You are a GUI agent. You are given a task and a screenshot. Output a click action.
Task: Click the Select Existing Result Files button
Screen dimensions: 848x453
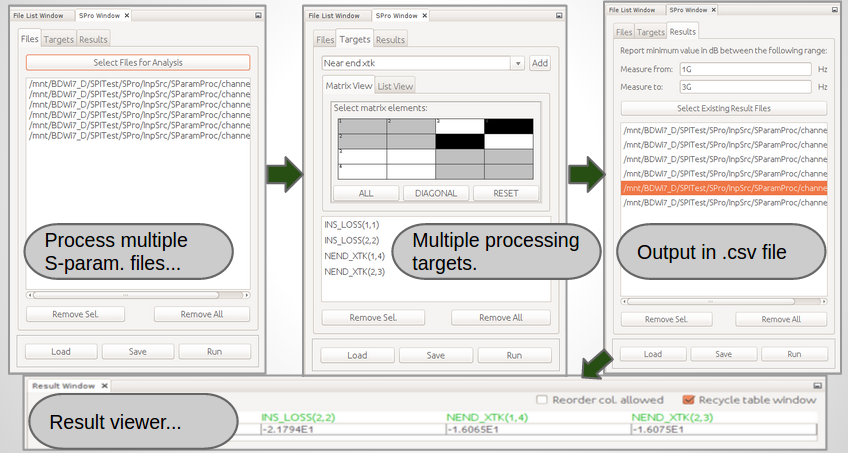(x=723, y=108)
